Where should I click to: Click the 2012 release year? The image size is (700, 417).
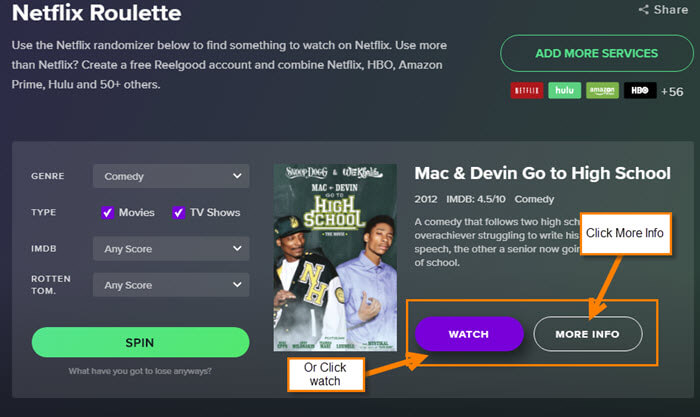click(426, 199)
